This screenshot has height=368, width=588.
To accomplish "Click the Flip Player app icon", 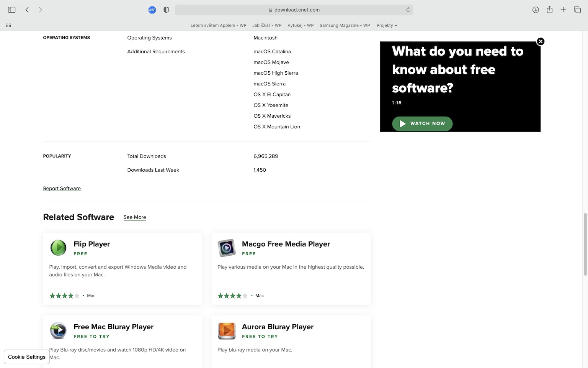I will pos(58,248).
